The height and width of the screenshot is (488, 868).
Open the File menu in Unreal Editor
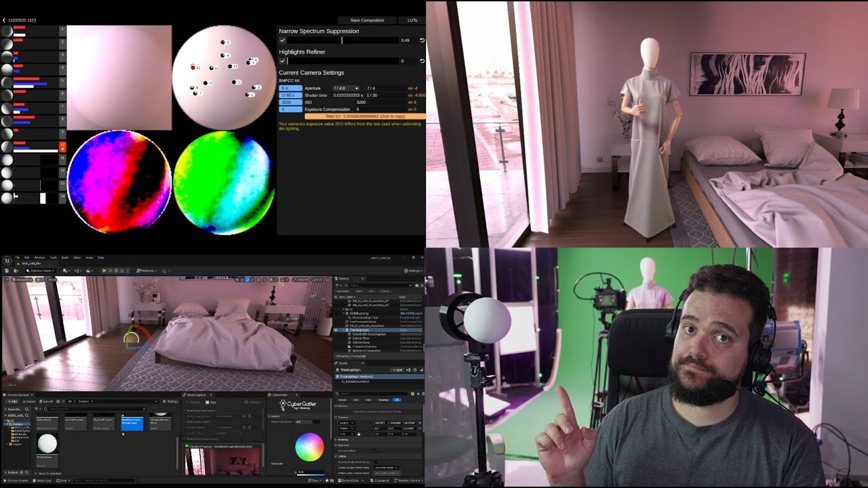18,258
